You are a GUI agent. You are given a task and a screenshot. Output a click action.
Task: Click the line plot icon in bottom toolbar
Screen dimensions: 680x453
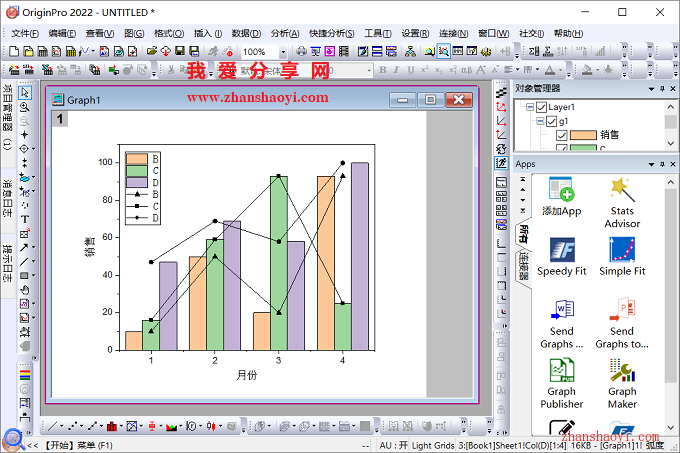[52, 427]
